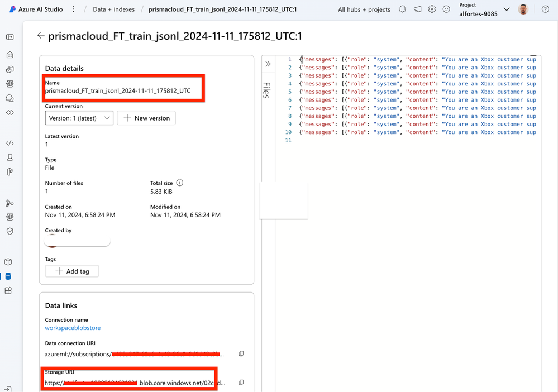The height and width of the screenshot is (392, 558).
Task: Click the empty line 11 in preview
Action: point(418,141)
